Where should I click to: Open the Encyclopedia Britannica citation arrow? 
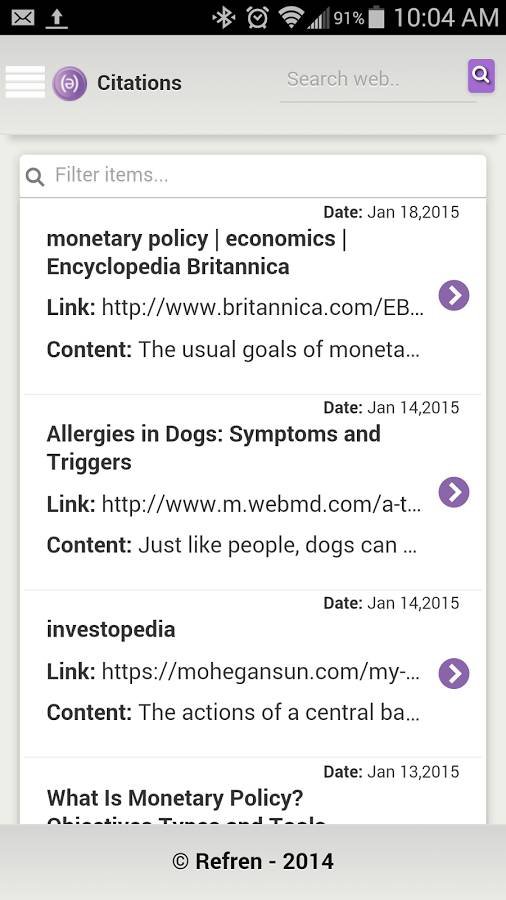click(x=454, y=296)
